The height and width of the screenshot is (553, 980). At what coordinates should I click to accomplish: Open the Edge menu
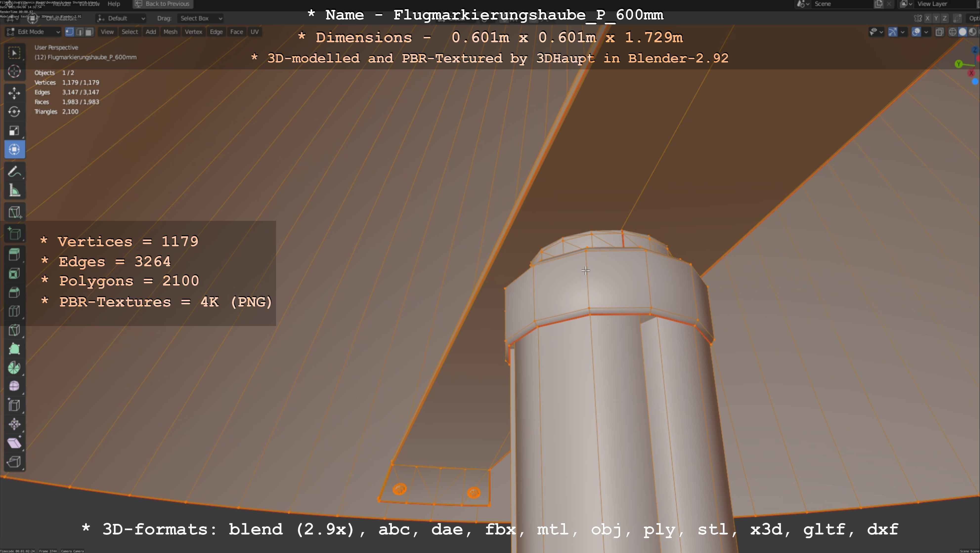point(216,32)
